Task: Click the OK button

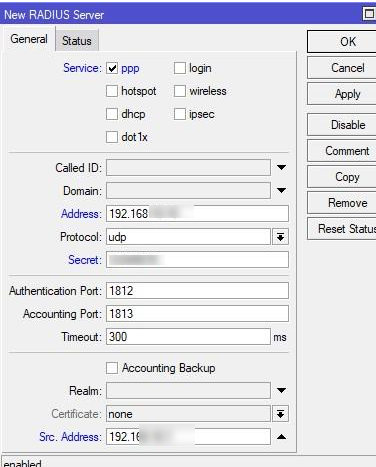Action: coord(342,42)
